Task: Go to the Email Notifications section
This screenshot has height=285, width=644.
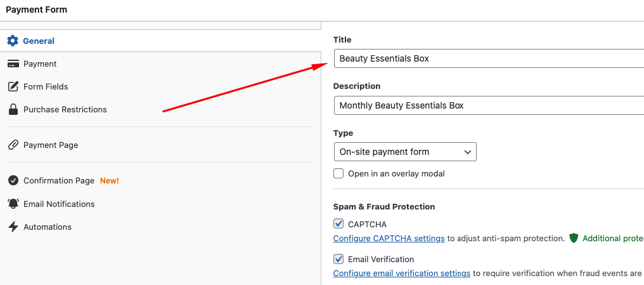Action: click(x=59, y=204)
